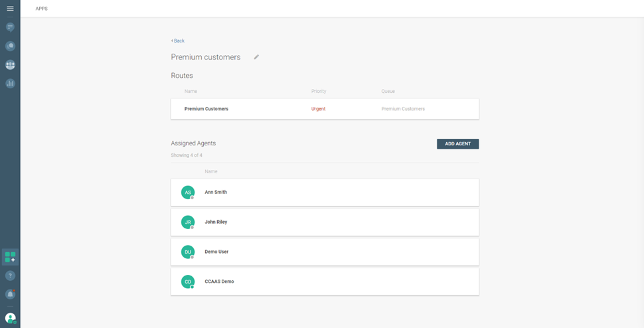Select the John Riley agent row
The width and height of the screenshot is (644, 328).
(x=325, y=222)
